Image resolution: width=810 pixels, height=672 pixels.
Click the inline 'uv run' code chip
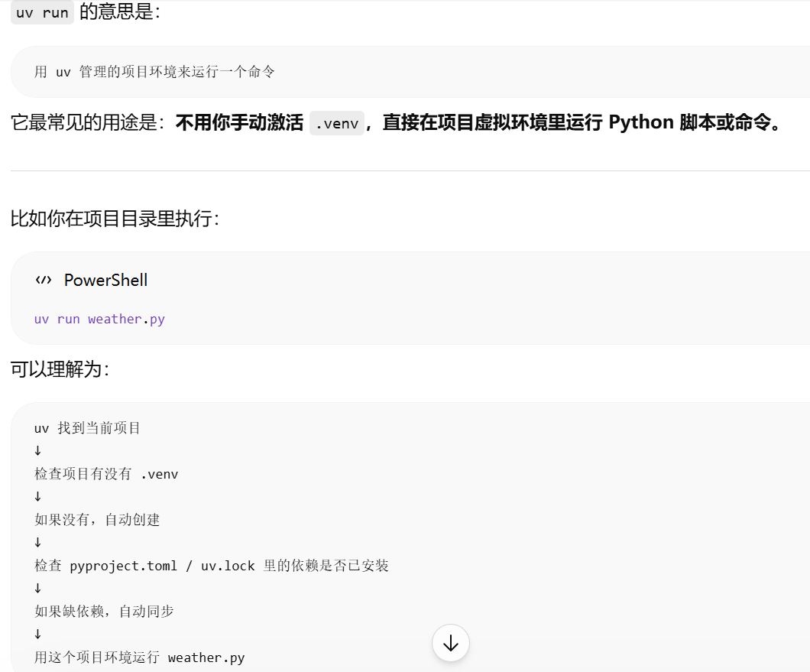42,12
